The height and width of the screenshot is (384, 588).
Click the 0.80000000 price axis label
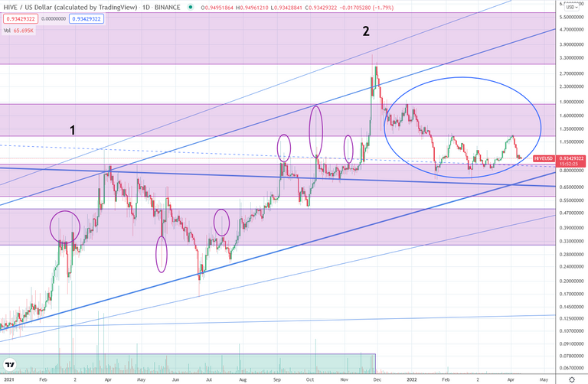pyautogui.click(x=571, y=171)
